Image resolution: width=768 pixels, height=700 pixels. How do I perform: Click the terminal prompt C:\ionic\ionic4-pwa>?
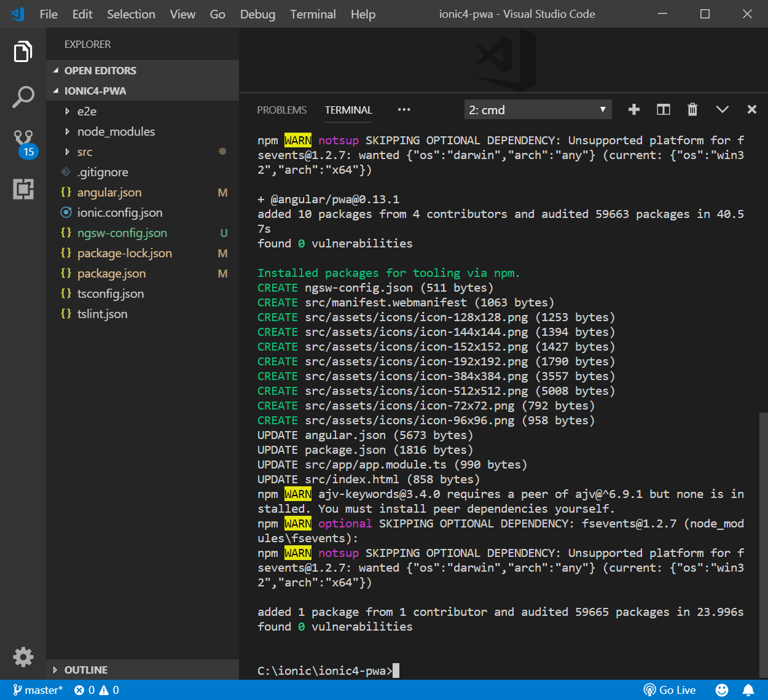point(325,671)
